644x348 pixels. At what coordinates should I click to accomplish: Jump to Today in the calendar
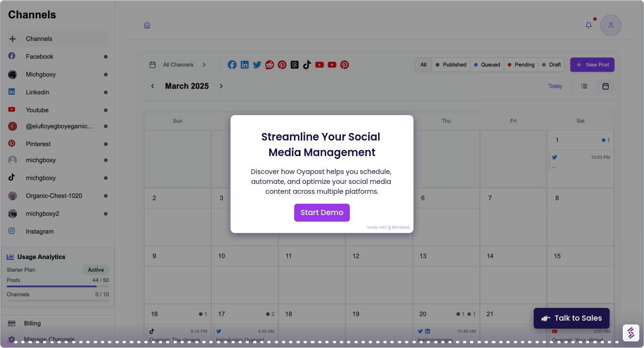coord(555,86)
